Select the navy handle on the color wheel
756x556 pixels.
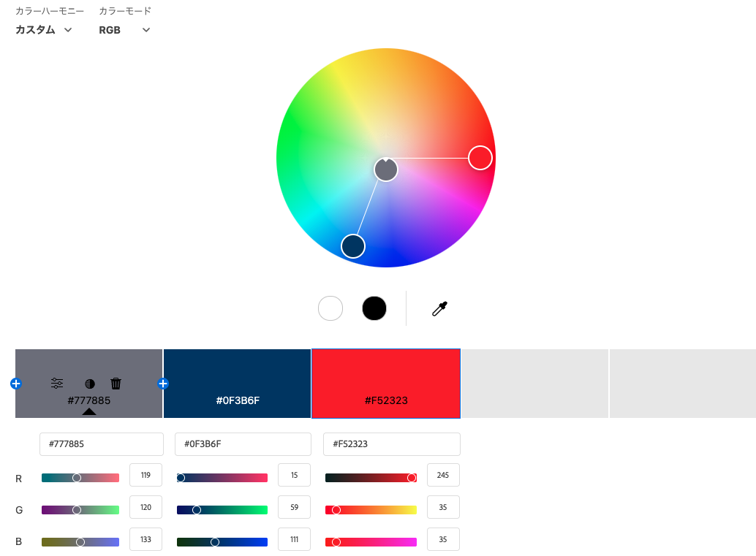tap(353, 246)
